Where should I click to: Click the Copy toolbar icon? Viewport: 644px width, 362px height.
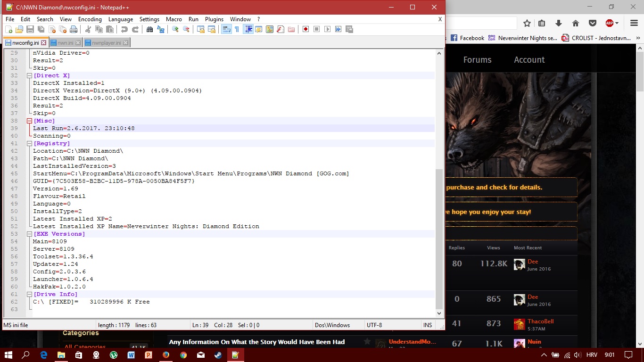click(99, 29)
